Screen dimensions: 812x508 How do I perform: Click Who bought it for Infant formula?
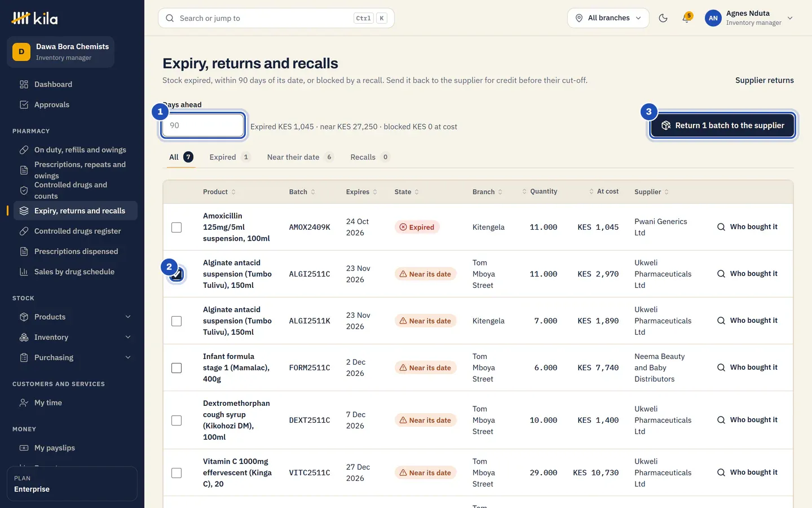pos(747,367)
